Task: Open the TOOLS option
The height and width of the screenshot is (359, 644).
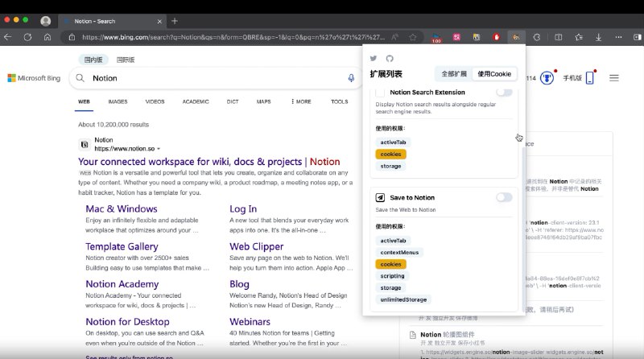Action: [339, 101]
